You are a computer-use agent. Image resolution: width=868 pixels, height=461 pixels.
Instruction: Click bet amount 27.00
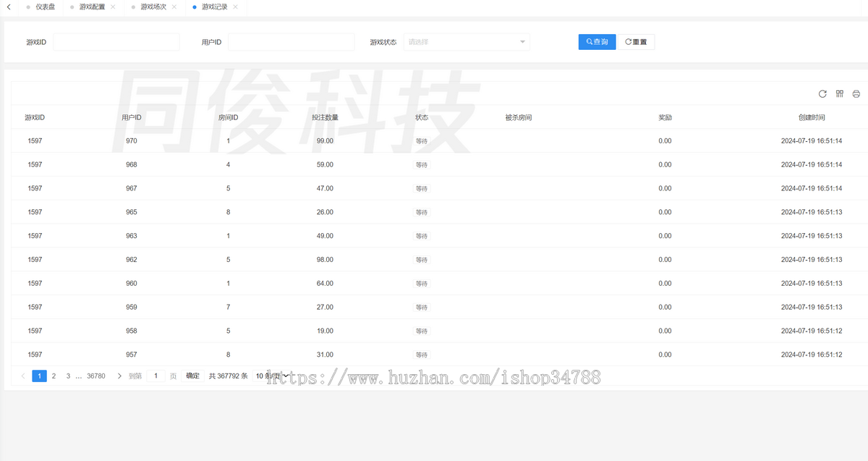[325, 308]
